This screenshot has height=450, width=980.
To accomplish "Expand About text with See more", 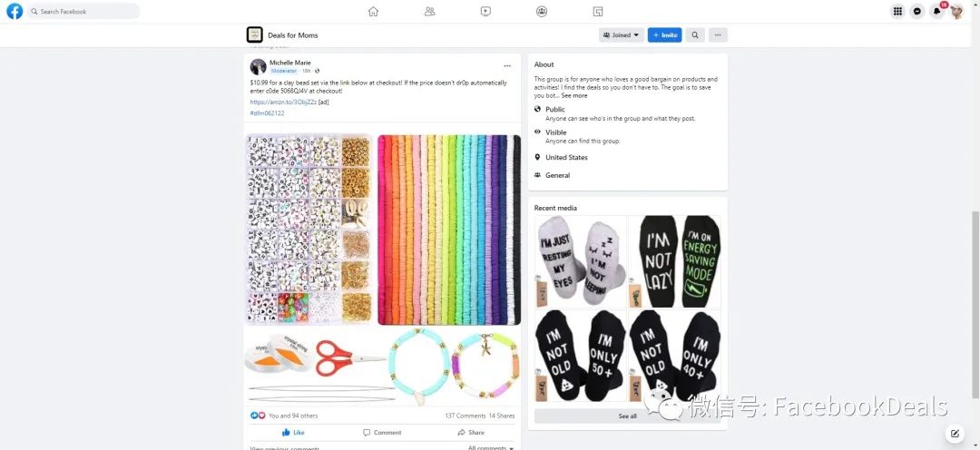I will [x=573, y=95].
